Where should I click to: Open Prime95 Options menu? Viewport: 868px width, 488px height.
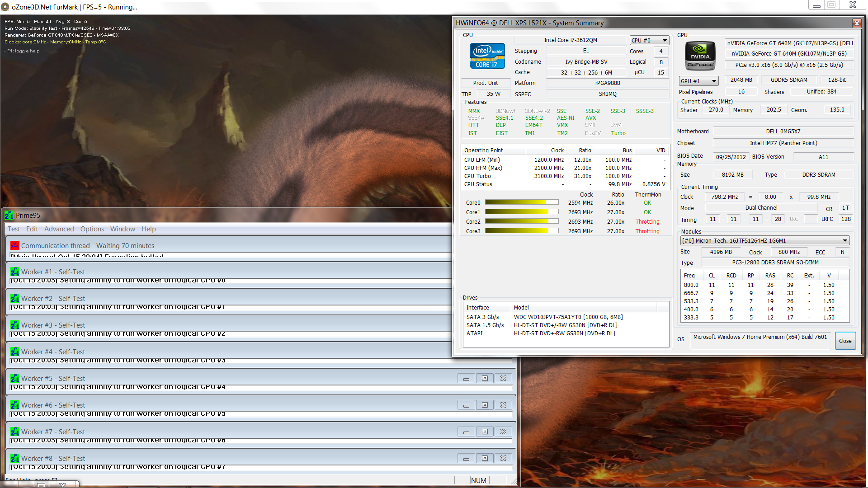coord(92,229)
